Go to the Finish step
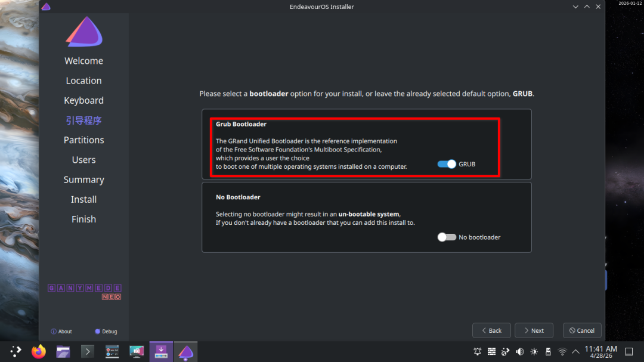The width and height of the screenshot is (644, 362). (84, 219)
